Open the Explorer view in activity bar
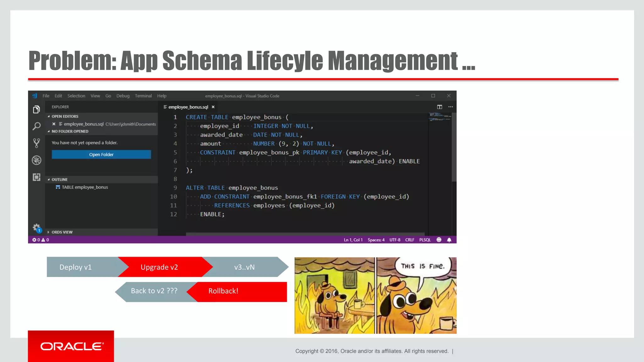 pyautogui.click(x=36, y=109)
